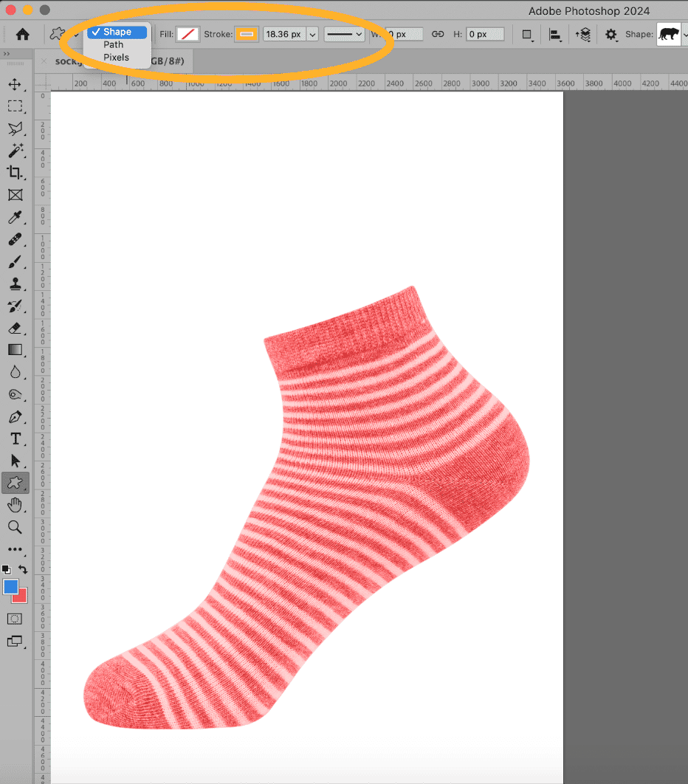Select the Move tool
688x784 pixels.
15,84
